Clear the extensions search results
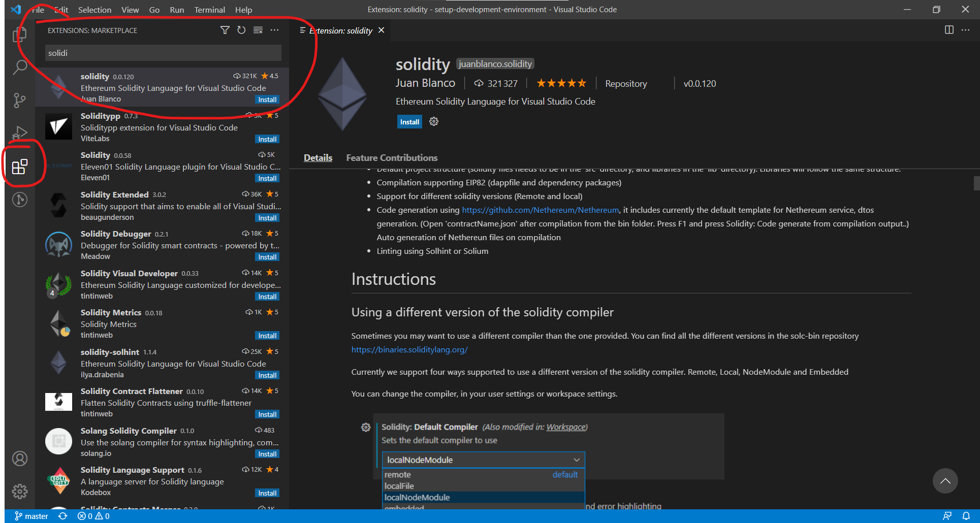The height and width of the screenshot is (523, 980). point(258,30)
